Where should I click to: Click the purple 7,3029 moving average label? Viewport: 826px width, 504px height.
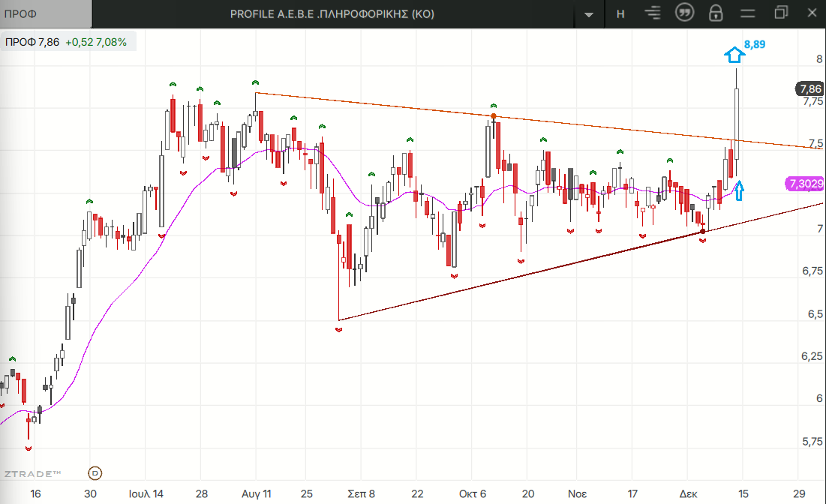[806, 183]
